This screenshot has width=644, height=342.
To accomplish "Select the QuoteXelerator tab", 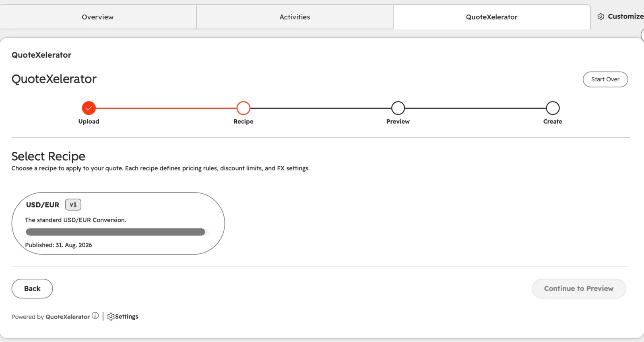I will [x=491, y=17].
